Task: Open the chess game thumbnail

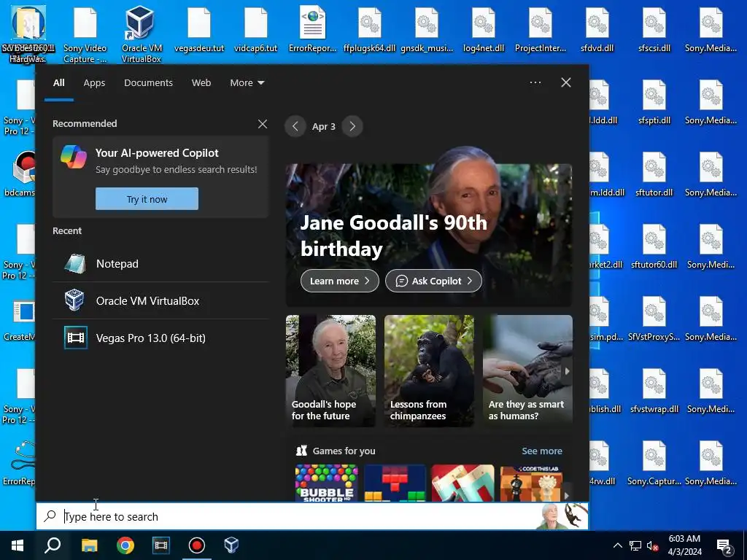Action: click(x=532, y=483)
